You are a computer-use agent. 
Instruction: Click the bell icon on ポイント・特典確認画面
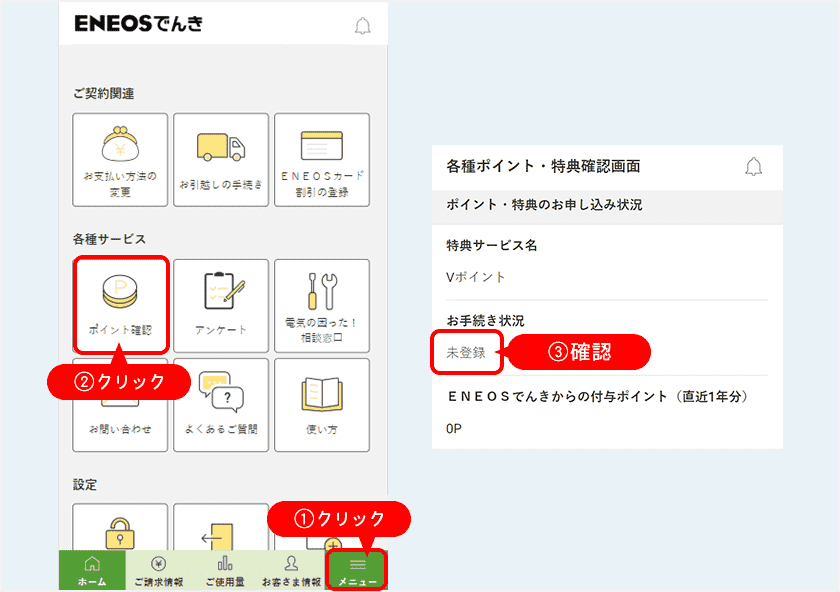(753, 167)
